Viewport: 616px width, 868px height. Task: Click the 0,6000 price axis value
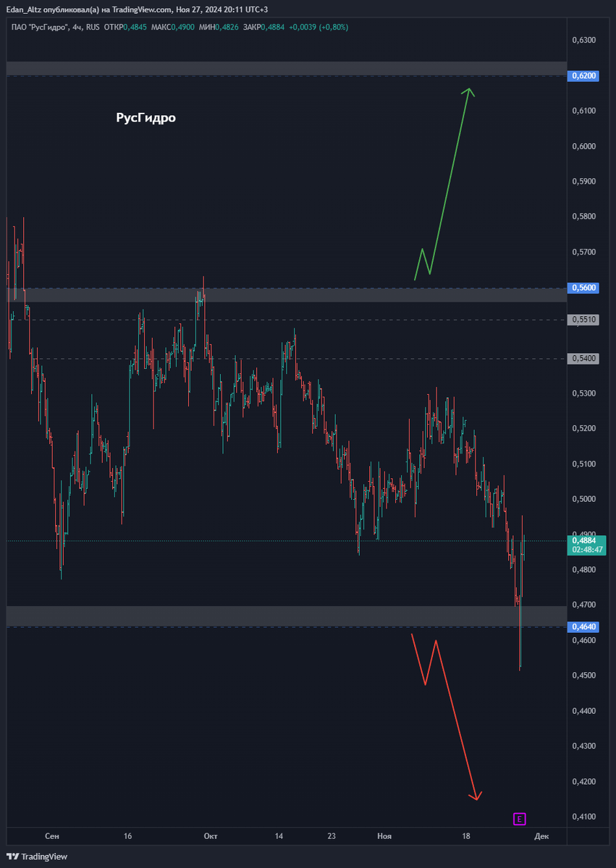583,146
